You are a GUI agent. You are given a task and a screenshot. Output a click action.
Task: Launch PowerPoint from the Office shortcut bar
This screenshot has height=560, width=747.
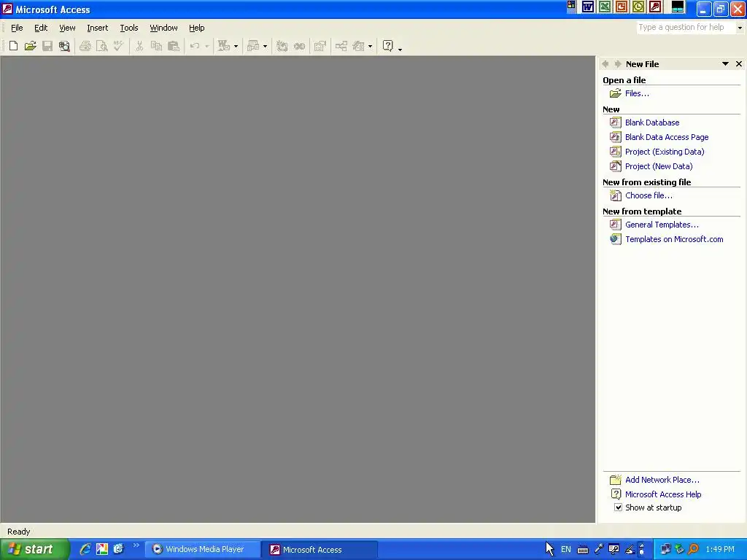(x=622, y=7)
